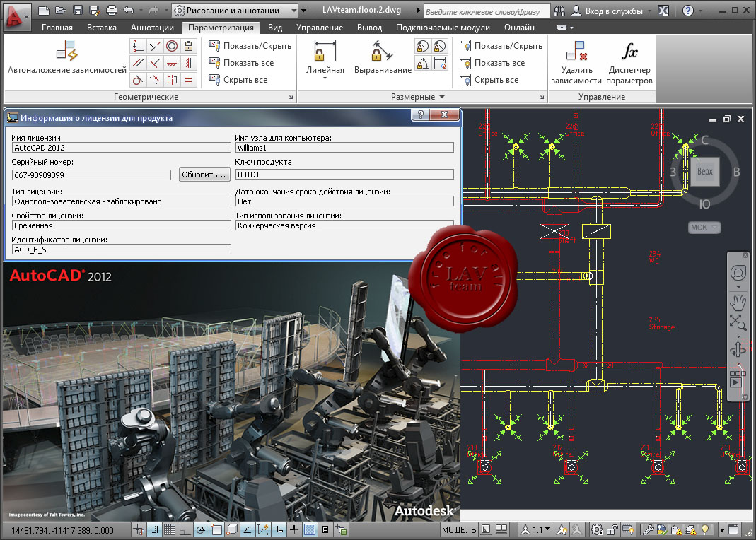Image resolution: width=756 pixels, height=540 pixels.
Task: Click the binoculars search icon
Action: pyautogui.click(x=559, y=11)
